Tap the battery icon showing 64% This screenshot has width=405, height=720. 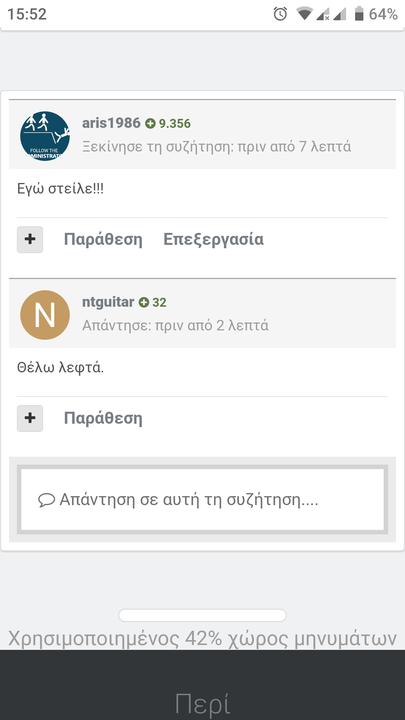coord(359,14)
